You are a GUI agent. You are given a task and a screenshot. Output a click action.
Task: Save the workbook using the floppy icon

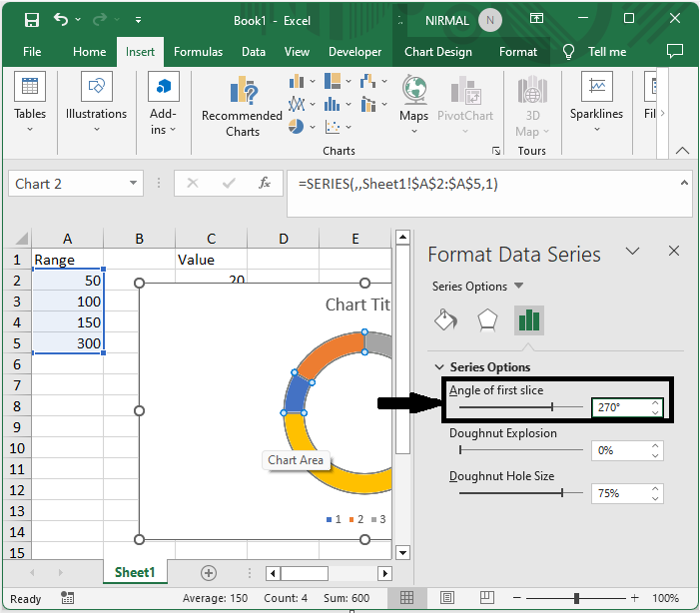(32, 20)
